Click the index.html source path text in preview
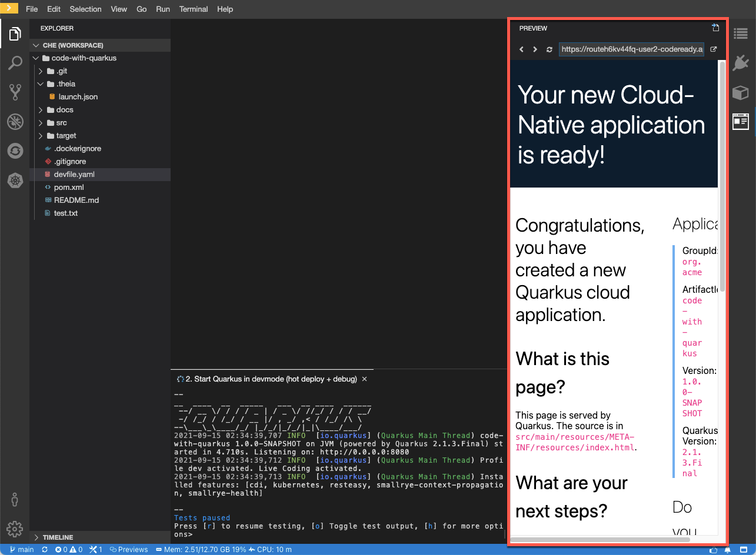This screenshot has height=555, width=756. click(575, 442)
